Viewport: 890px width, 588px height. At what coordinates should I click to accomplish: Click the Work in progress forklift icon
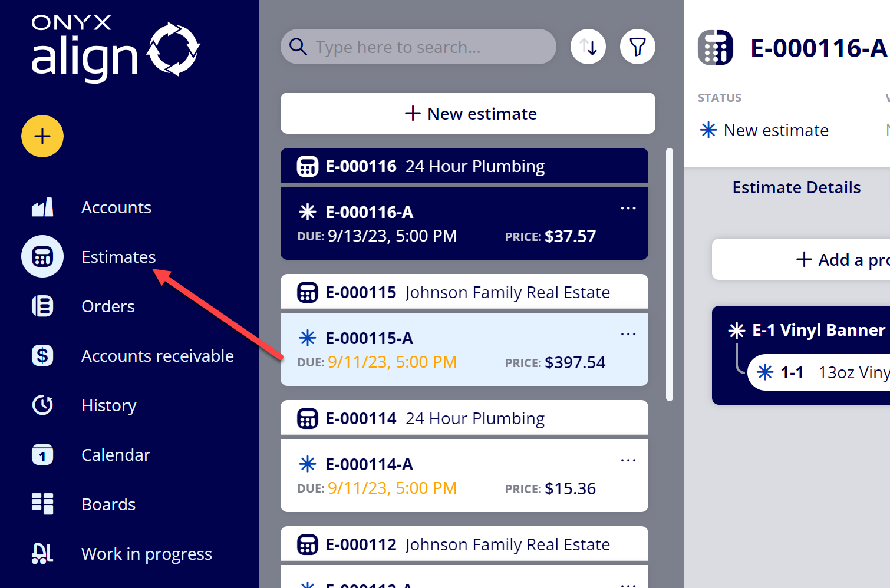tap(42, 553)
